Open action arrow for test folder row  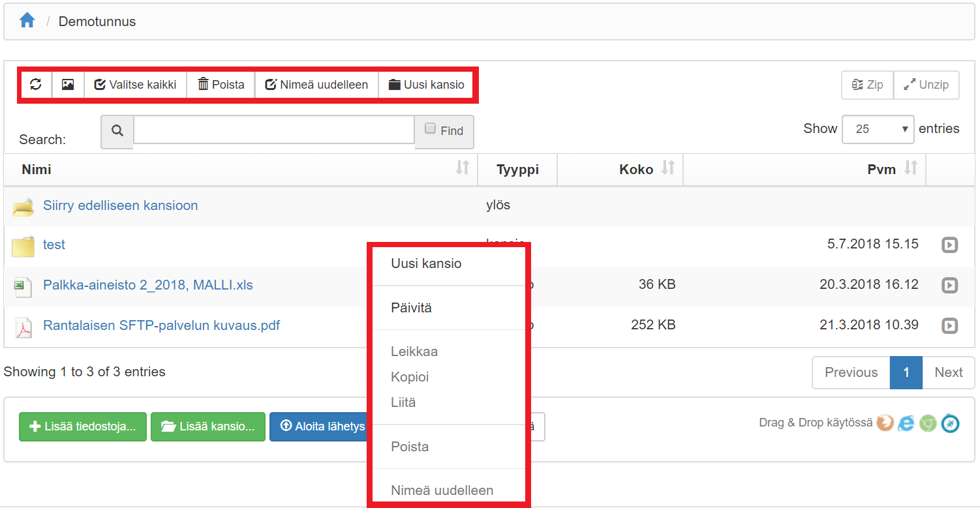949,245
